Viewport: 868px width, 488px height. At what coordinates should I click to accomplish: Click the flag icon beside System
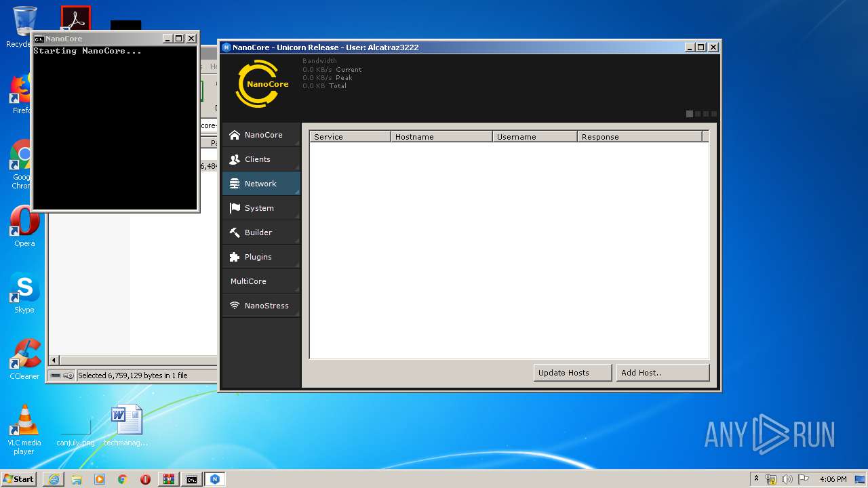[235, 208]
